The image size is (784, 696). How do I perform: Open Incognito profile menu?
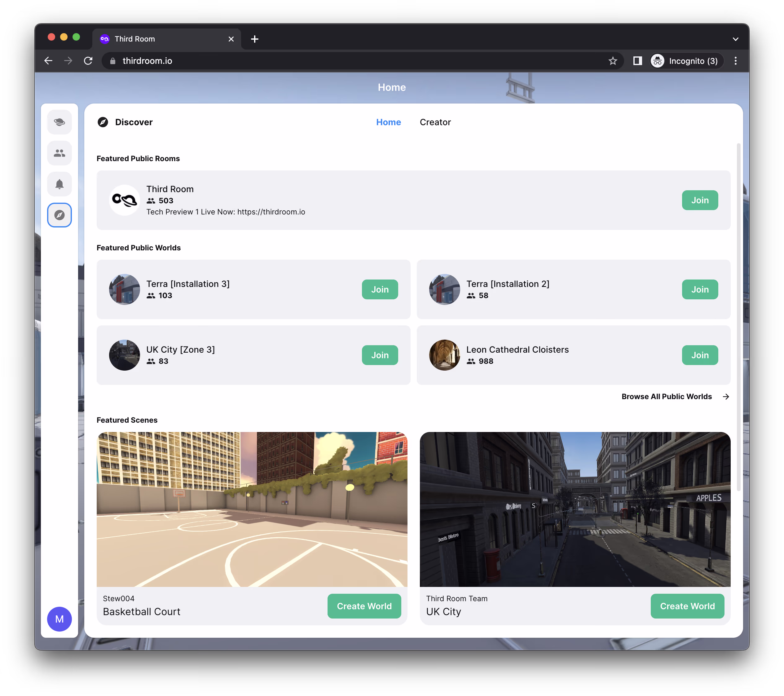coord(686,61)
